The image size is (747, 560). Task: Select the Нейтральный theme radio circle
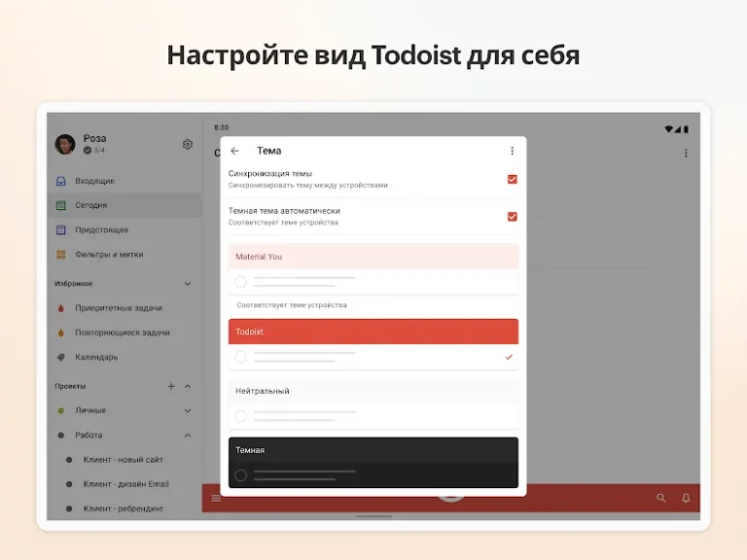pyautogui.click(x=240, y=416)
